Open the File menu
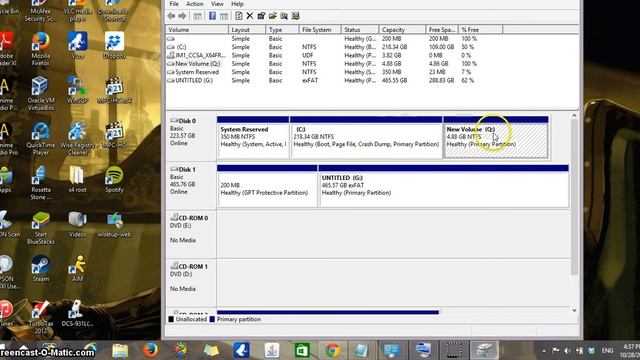Screen dimensions: 640x360 click(174, 4)
